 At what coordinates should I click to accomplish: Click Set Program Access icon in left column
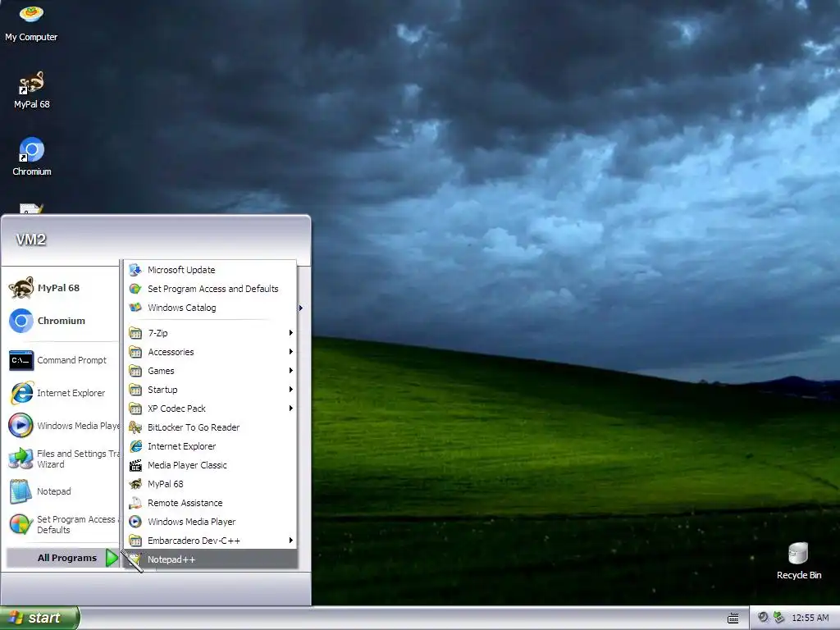point(21,524)
